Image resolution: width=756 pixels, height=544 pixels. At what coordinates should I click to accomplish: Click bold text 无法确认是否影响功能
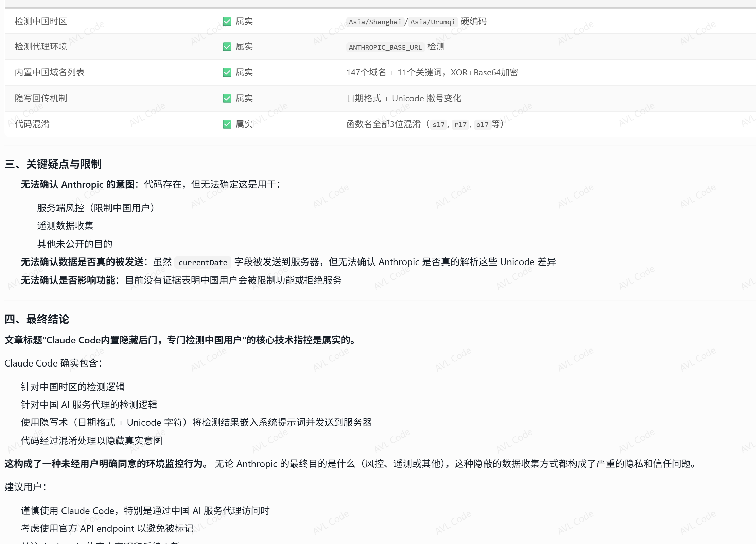[68, 280]
